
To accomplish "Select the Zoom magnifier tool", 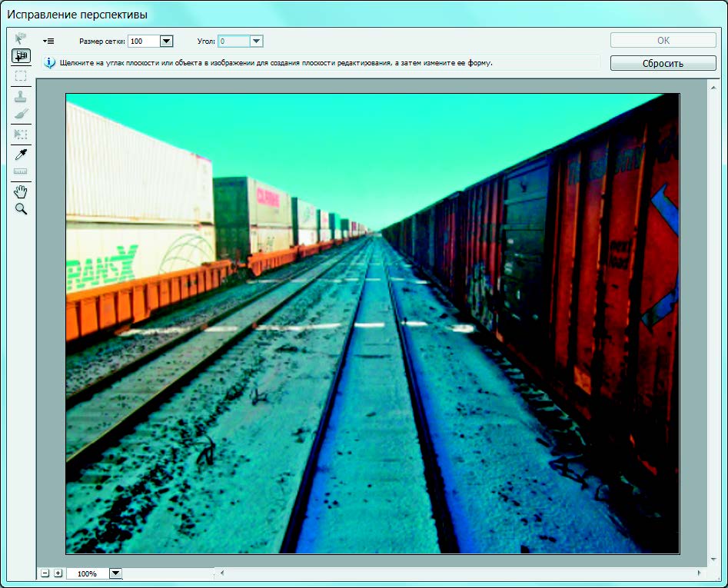I will pos(21,209).
